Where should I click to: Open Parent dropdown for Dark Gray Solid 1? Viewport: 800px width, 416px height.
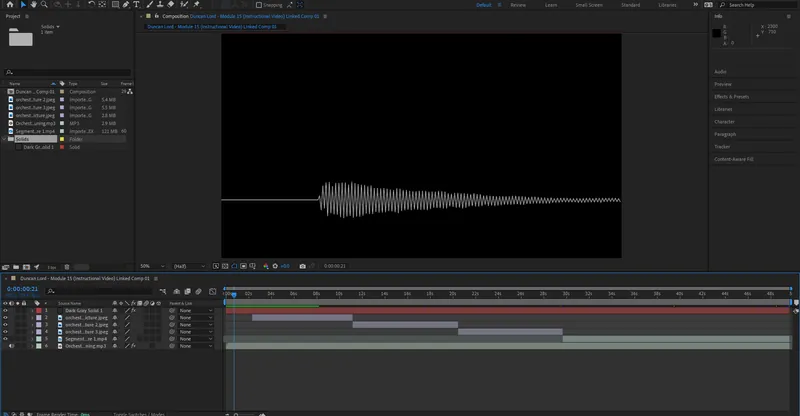(x=196, y=310)
